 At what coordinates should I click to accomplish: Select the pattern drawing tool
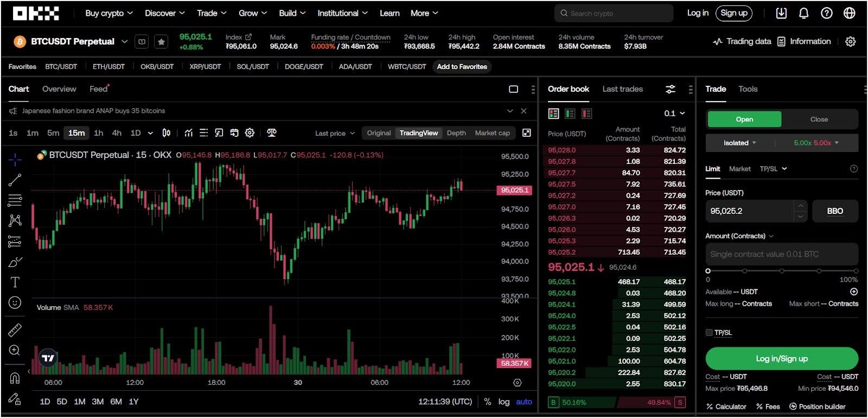15,220
